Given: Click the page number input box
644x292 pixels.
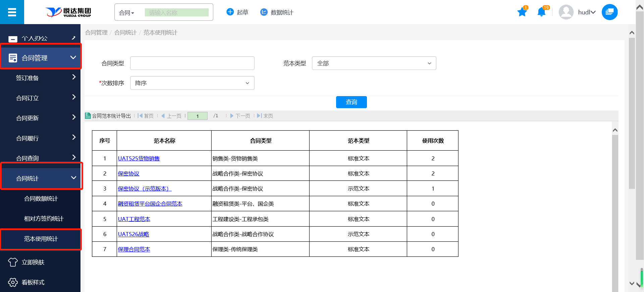Looking at the screenshot, I should (x=198, y=116).
